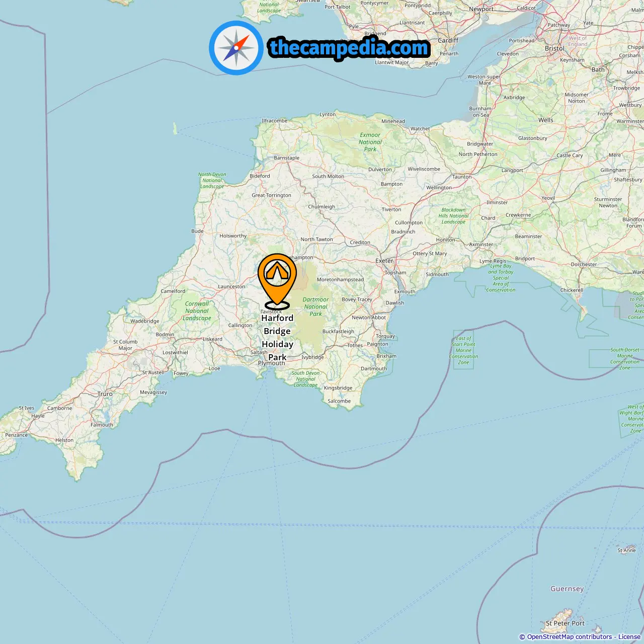Click the Exmoor National Park label
644x644 pixels.
coord(370,142)
